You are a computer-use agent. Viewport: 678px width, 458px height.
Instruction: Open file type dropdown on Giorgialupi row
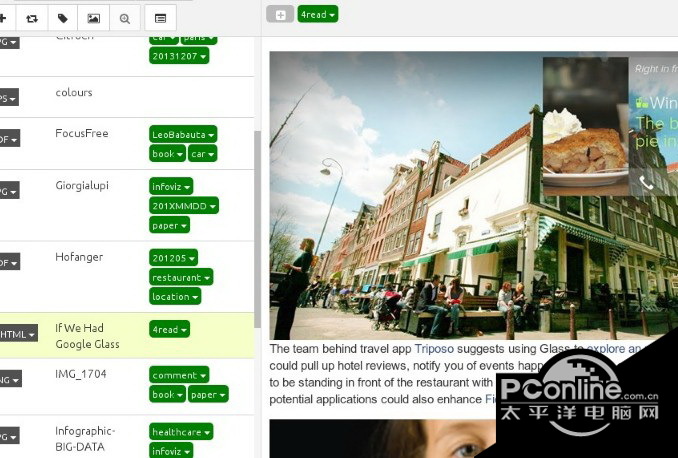coord(9,191)
